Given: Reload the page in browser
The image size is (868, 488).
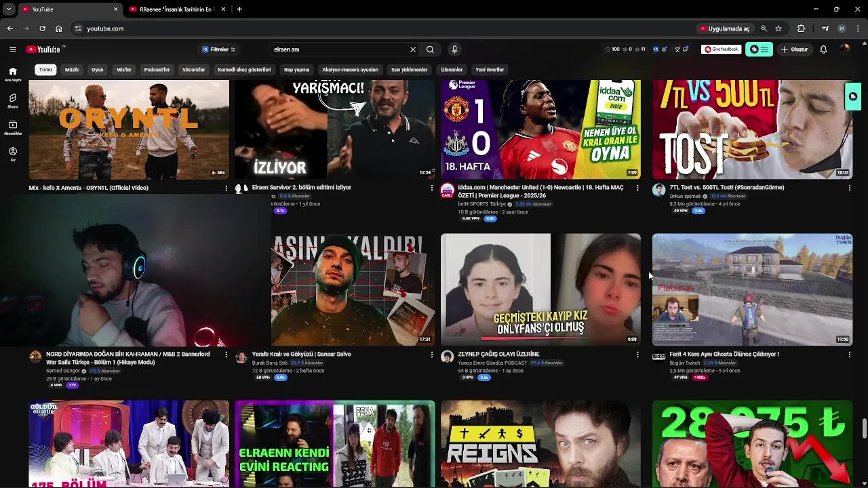Looking at the screenshot, I should point(42,28).
